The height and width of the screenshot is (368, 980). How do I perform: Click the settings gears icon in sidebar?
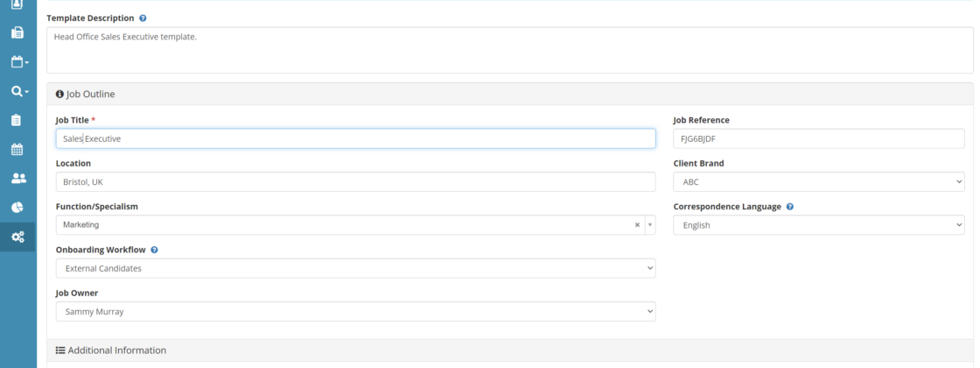17,237
